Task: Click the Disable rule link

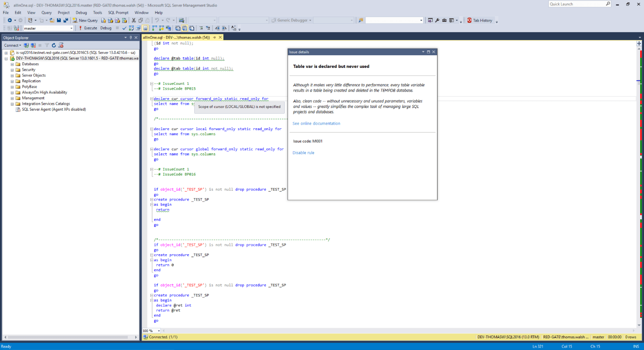Action: [x=303, y=153]
